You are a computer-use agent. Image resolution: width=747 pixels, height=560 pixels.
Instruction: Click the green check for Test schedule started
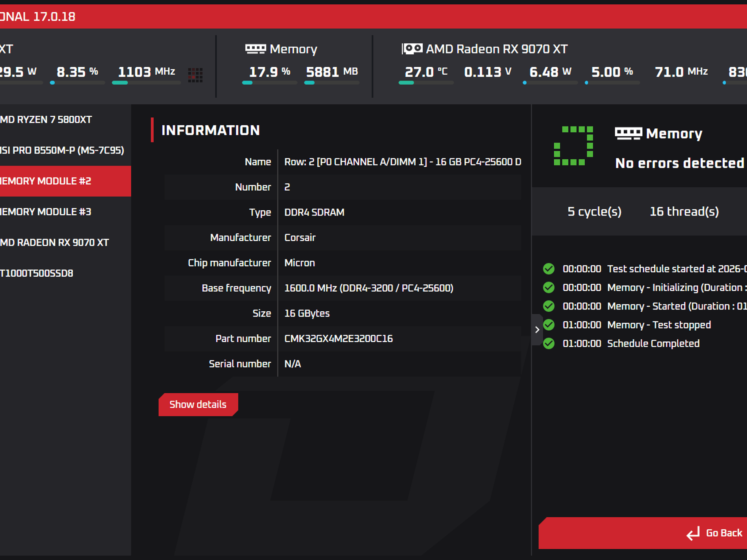tap(549, 269)
